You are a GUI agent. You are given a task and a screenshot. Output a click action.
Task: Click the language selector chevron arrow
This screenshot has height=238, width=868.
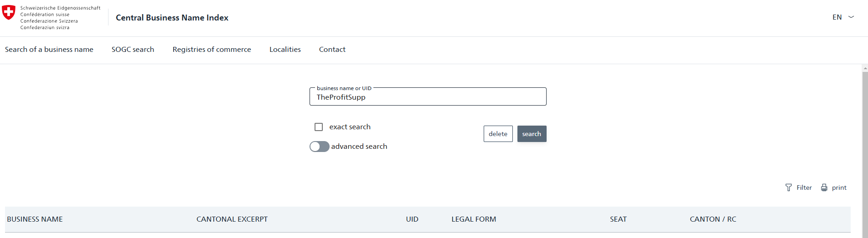pos(851,17)
